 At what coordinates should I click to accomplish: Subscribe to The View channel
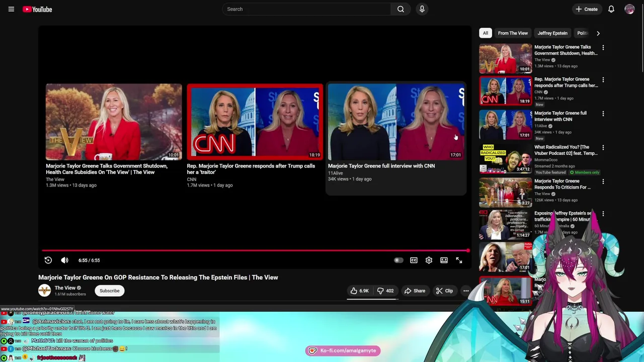(109, 291)
